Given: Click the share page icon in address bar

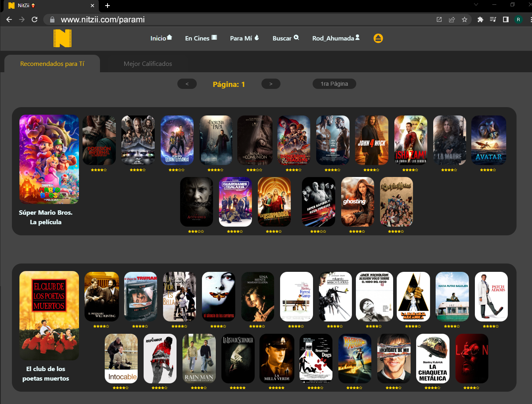Looking at the screenshot, I should [x=451, y=19].
